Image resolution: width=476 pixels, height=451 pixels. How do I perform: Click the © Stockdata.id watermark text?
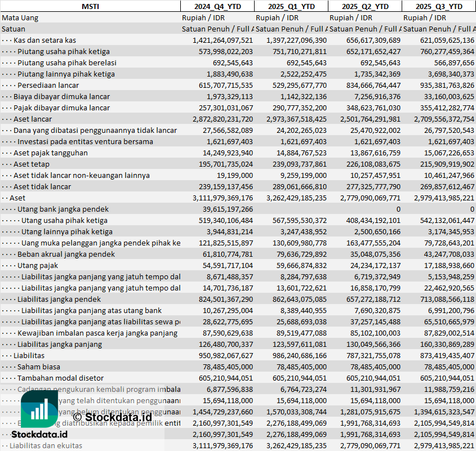click(113, 417)
